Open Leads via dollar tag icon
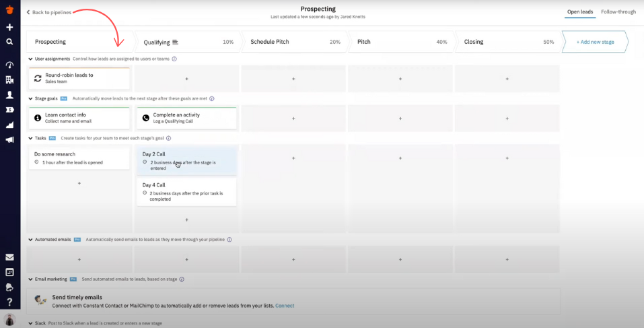Image resolution: width=644 pixels, height=328 pixels. point(9,109)
